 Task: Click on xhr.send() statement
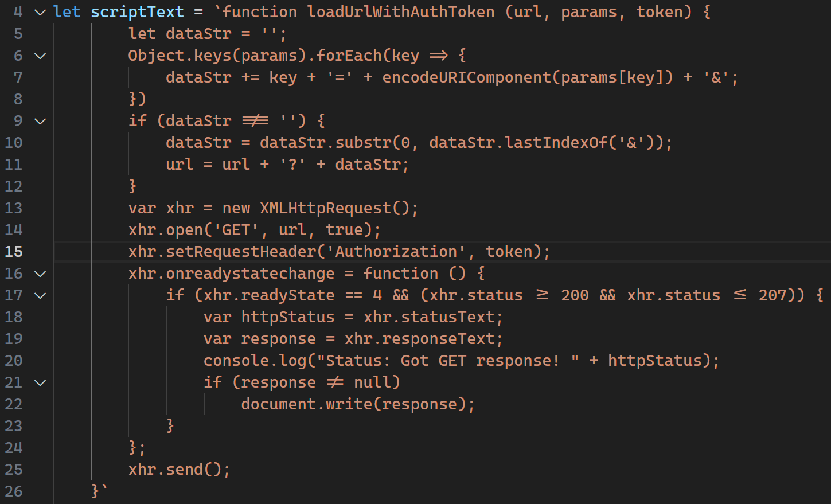[179, 470]
